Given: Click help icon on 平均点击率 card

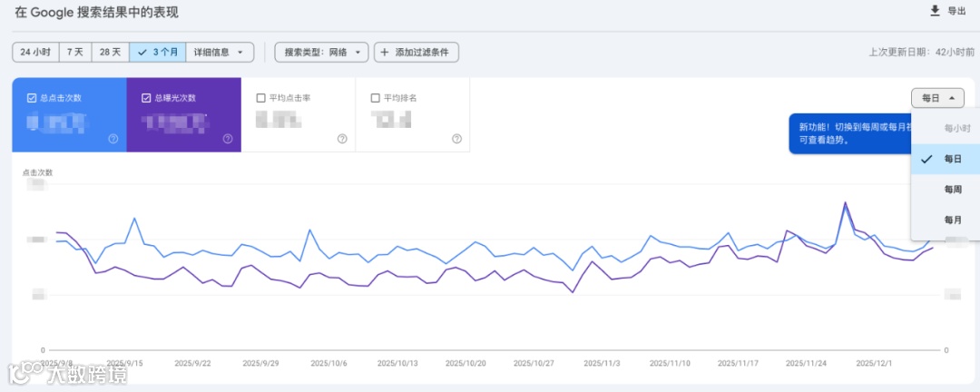Looking at the screenshot, I should point(342,139).
